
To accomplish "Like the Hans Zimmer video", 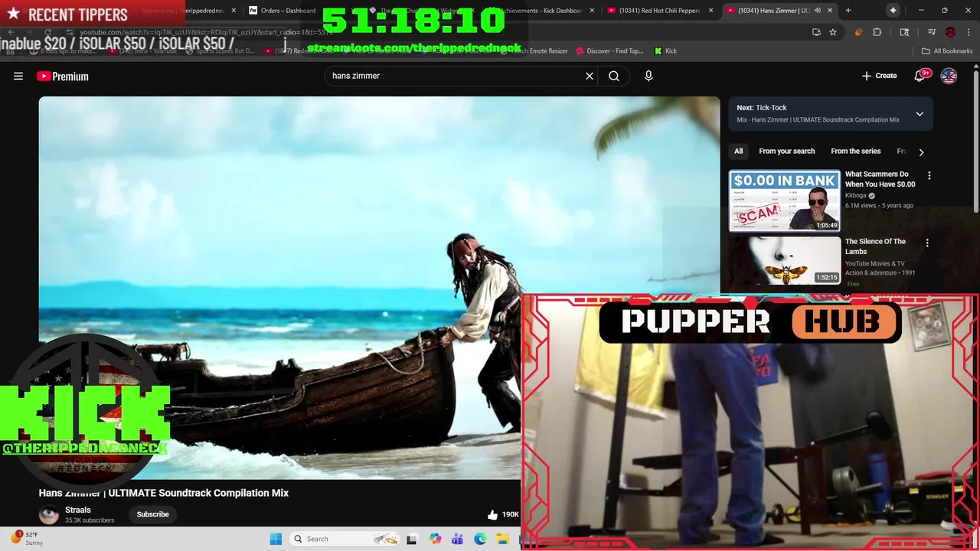I will (x=493, y=514).
